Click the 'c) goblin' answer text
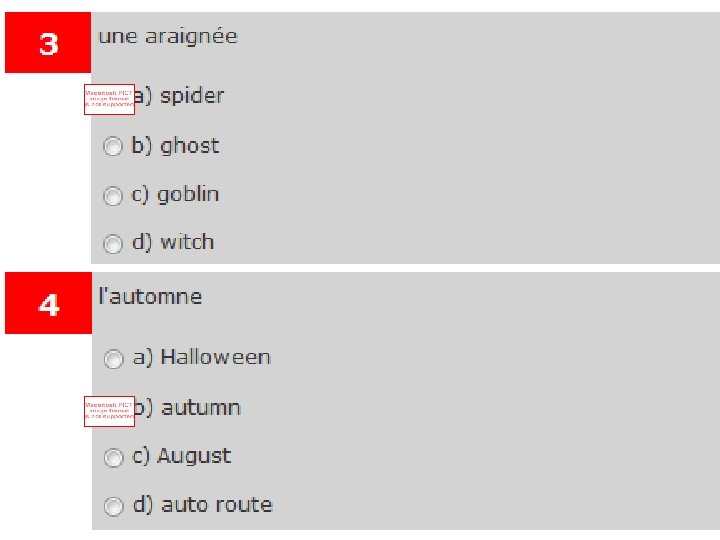This screenshot has width=720, height=540. pyautogui.click(x=176, y=194)
